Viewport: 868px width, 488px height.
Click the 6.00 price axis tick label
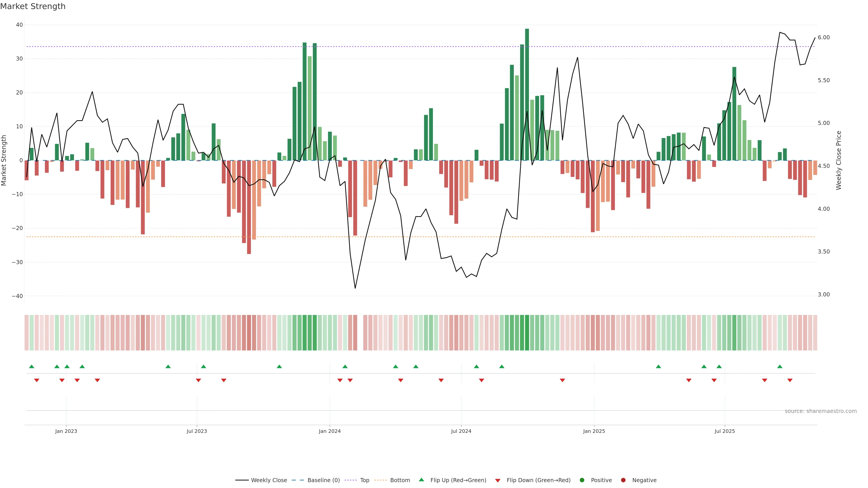click(823, 37)
